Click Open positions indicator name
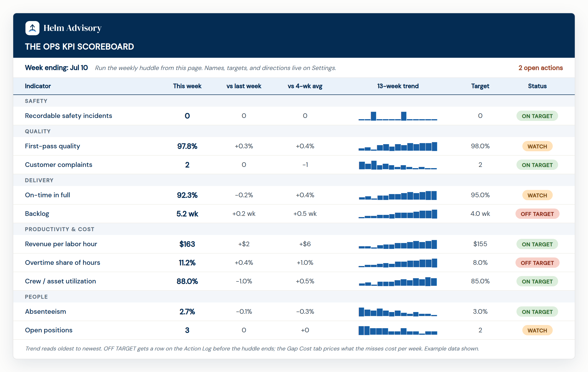The image size is (588, 372). click(49, 330)
